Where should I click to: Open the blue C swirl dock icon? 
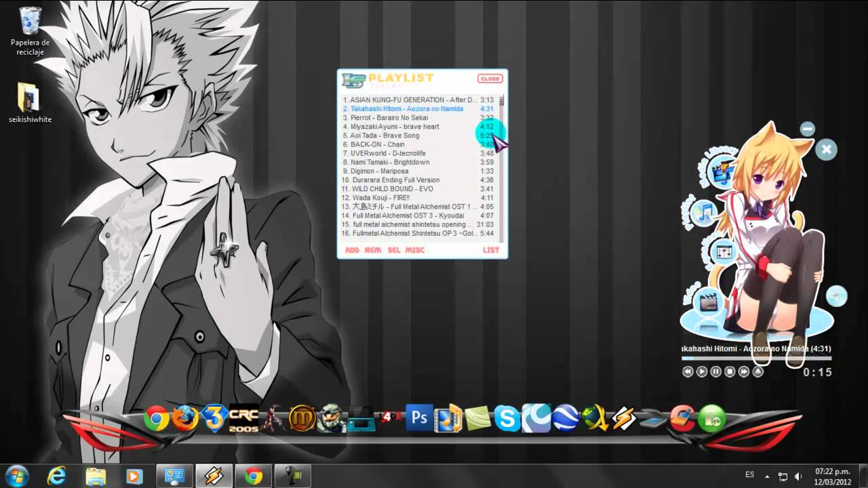tap(536, 419)
